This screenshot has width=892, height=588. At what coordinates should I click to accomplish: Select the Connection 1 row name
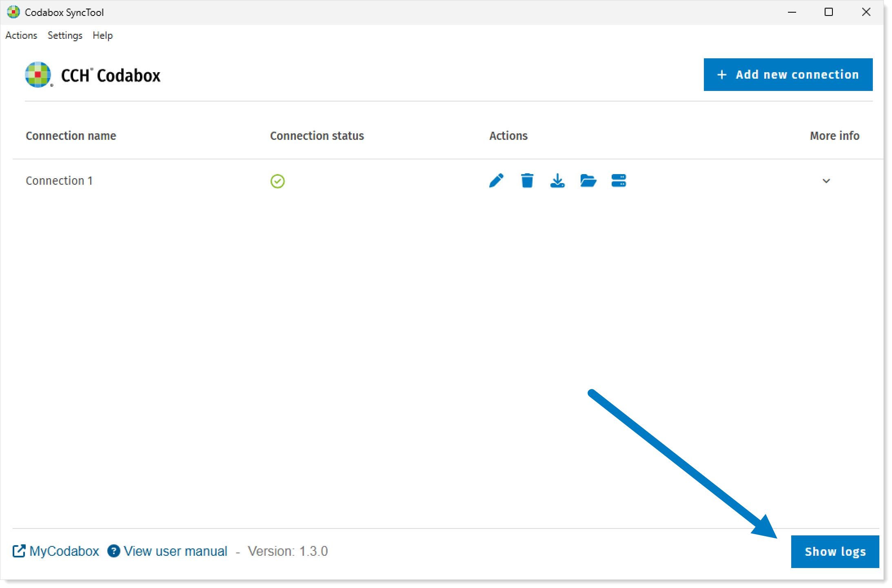(x=59, y=181)
